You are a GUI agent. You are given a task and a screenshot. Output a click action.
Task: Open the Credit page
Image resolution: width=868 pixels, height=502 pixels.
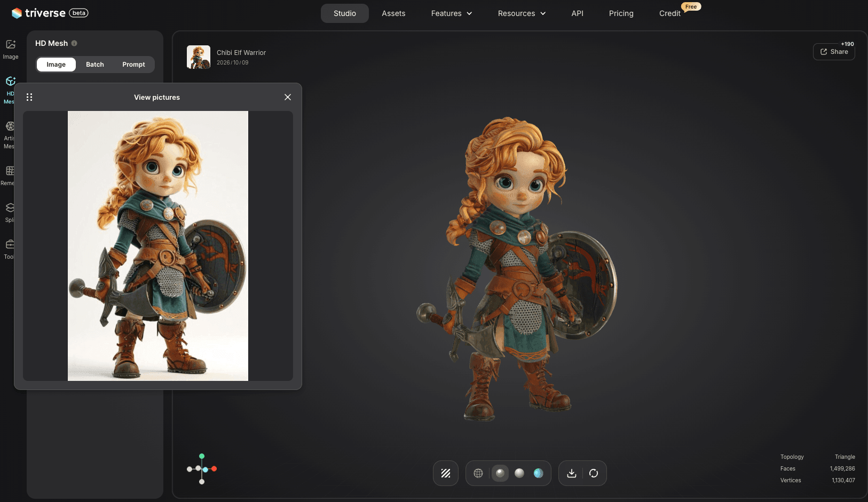tap(670, 13)
